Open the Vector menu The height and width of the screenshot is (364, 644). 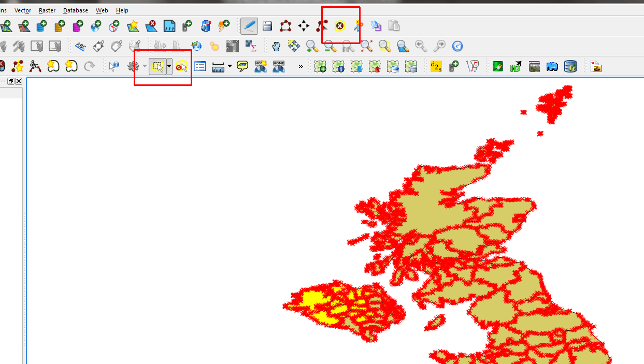[x=22, y=10]
